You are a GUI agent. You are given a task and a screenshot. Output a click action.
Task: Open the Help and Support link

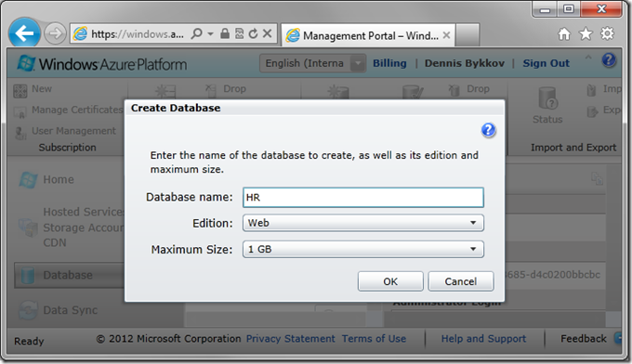483,339
